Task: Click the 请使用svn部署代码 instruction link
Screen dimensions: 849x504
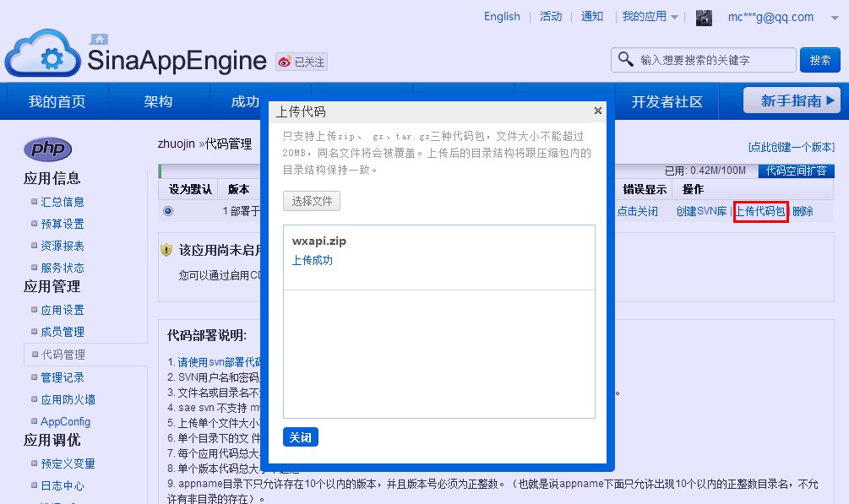Action: point(220,362)
